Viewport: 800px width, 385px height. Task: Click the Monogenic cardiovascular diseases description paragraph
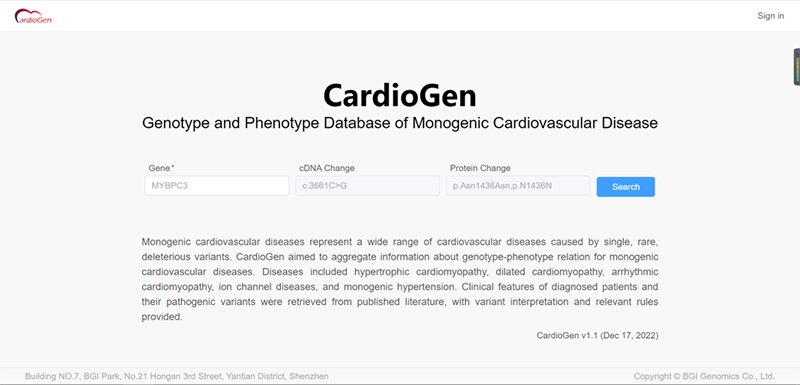(x=399, y=279)
